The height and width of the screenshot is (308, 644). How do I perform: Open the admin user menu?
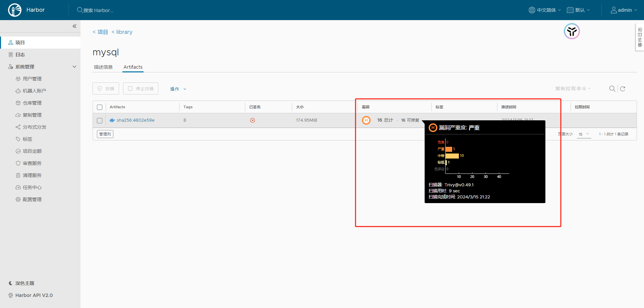click(x=624, y=10)
